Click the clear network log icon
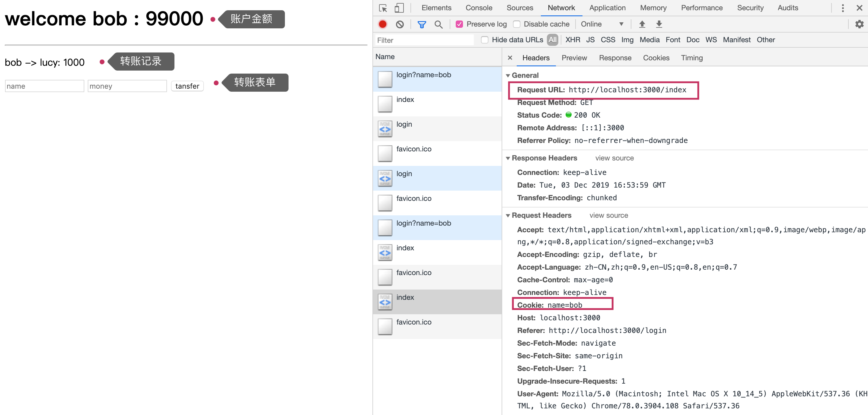 point(400,24)
